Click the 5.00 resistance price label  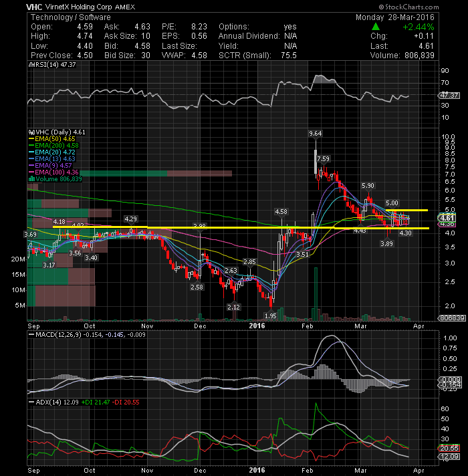392,203
